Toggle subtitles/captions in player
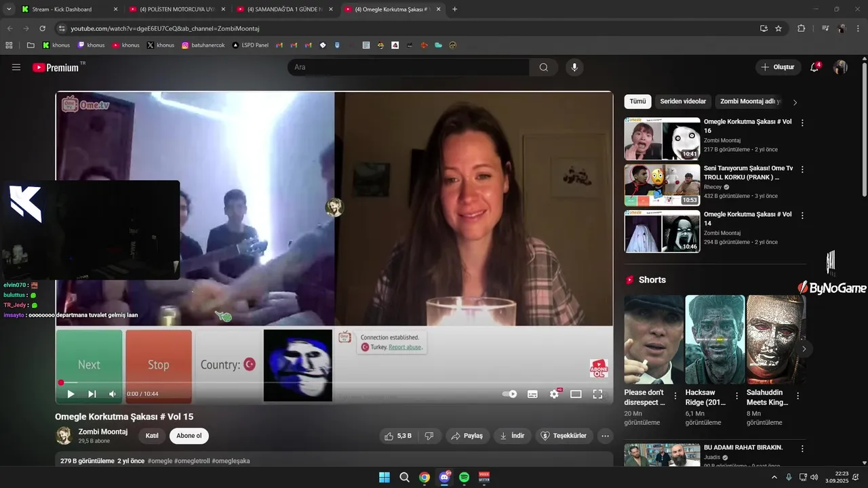This screenshot has width=868, height=488. pos(532,394)
